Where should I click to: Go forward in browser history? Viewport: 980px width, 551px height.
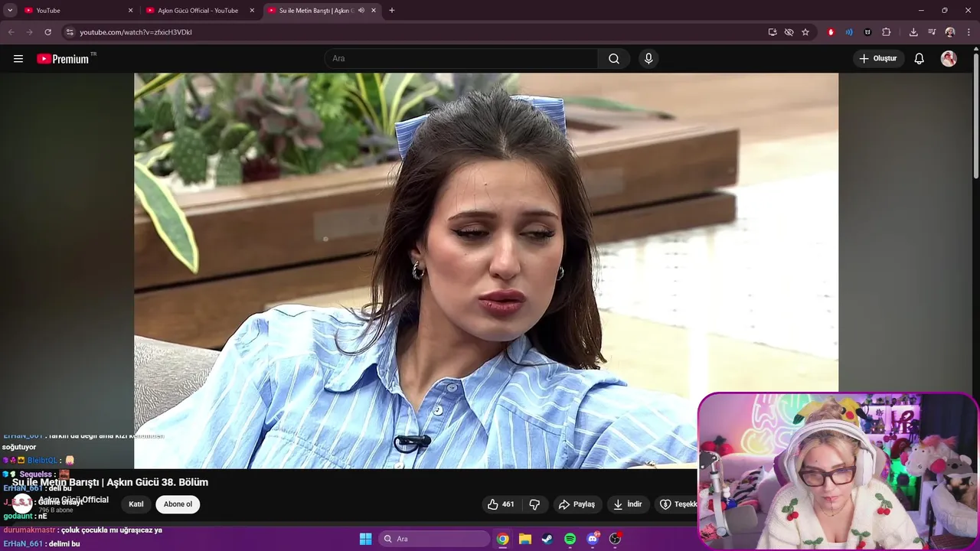click(29, 32)
